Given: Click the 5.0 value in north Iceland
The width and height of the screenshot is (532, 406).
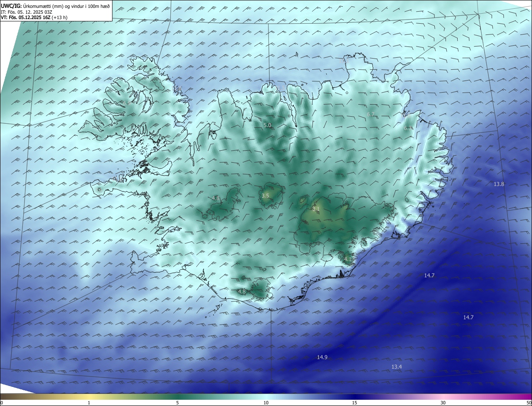Looking at the screenshot, I should point(267,125).
